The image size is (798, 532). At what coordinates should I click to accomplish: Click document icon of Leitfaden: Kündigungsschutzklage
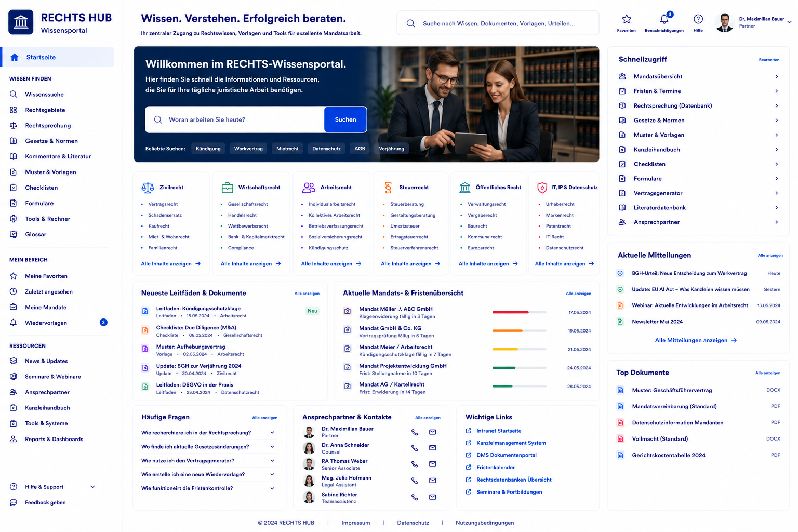coord(145,311)
